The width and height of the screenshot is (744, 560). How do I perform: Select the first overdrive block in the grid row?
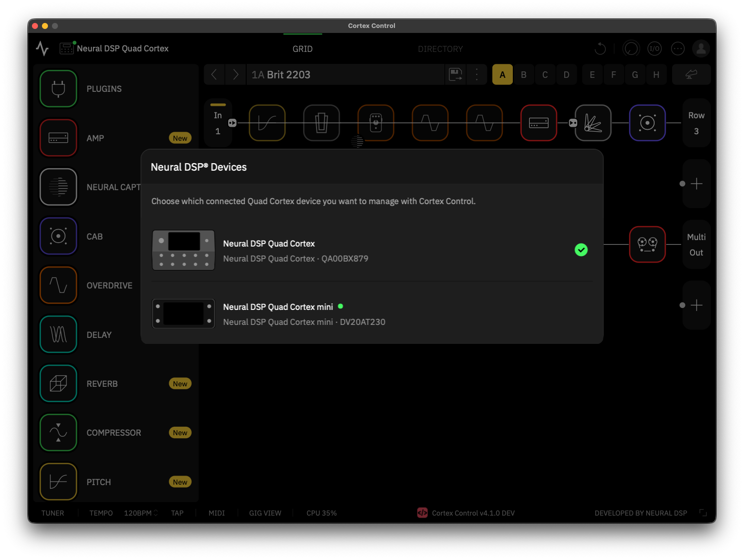click(430, 123)
